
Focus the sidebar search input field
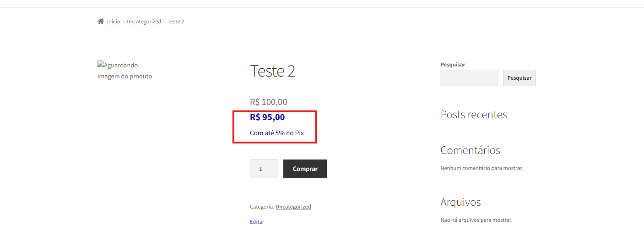click(x=470, y=78)
